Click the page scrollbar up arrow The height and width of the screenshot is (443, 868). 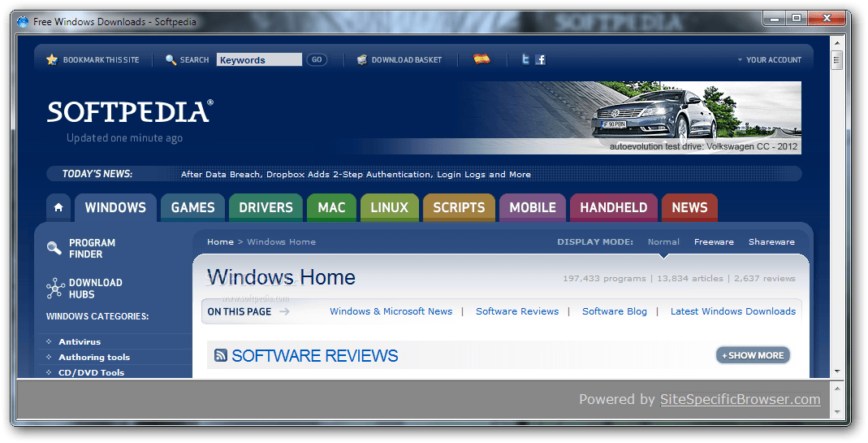click(x=837, y=43)
